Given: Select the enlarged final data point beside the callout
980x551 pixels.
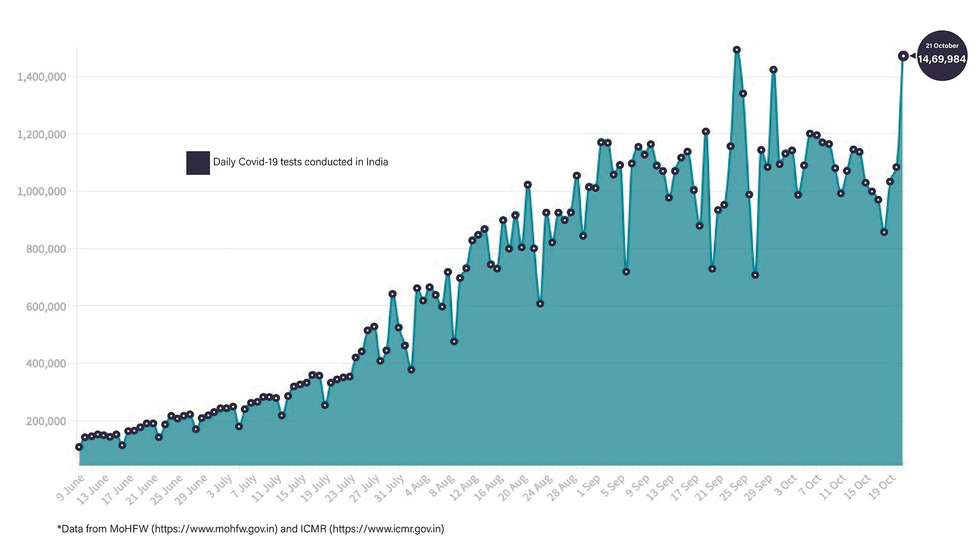Looking at the screenshot, I should point(902,56).
